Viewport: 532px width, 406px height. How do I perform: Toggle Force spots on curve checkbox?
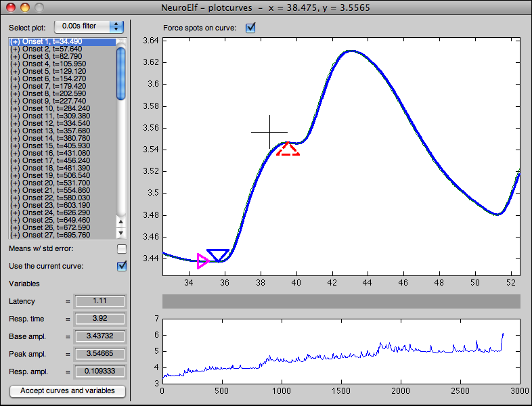(250, 28)
